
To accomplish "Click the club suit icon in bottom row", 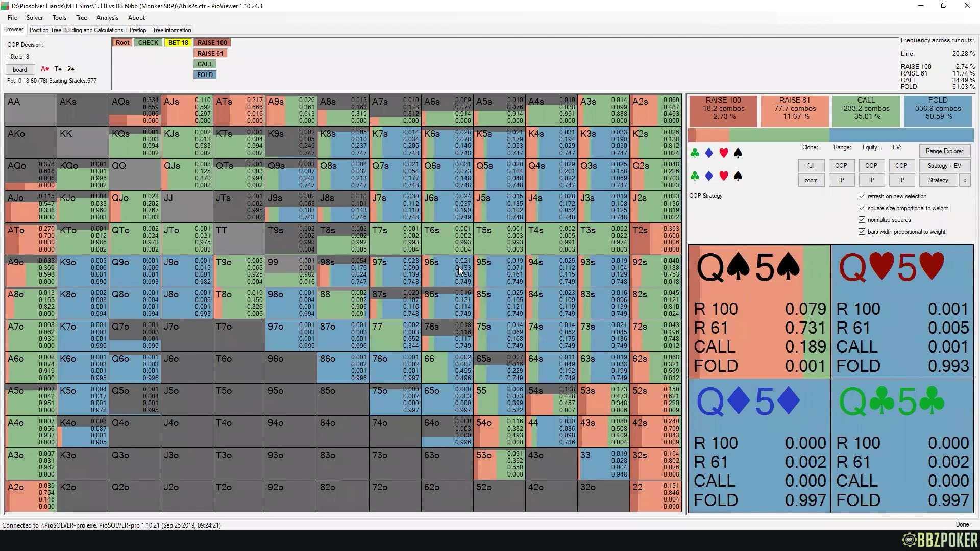I will click(x=694, y=176).
